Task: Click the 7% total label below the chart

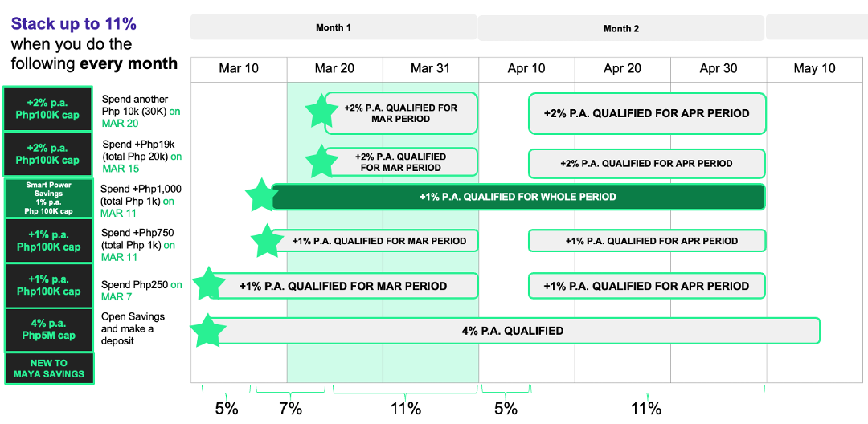Action: tap(290, 408)
